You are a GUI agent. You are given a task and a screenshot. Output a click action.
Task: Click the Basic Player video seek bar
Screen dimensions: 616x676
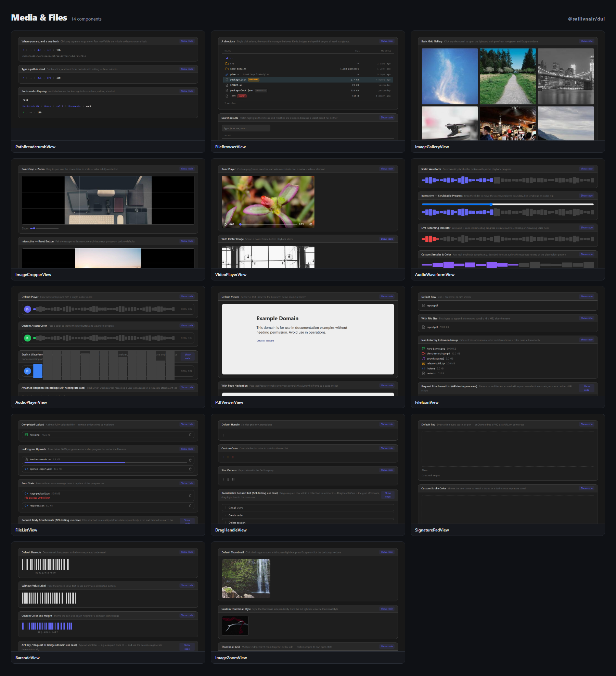click(x=268, y=224)
